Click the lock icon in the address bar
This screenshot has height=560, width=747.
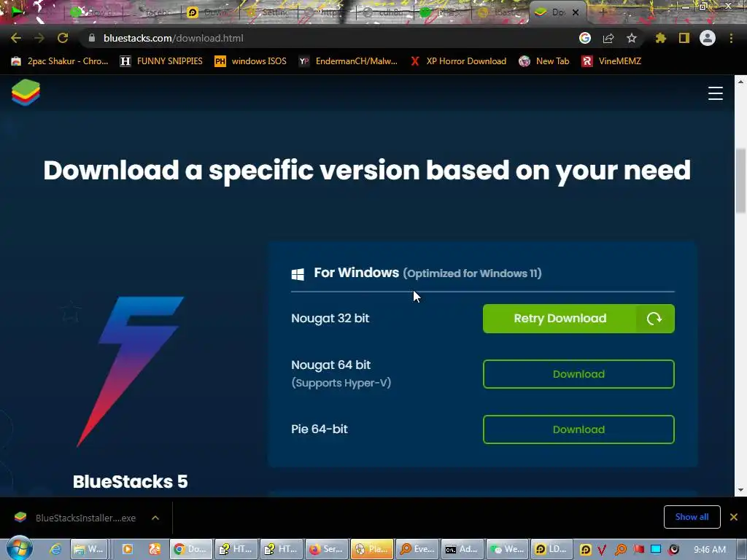tap(92, 38)
